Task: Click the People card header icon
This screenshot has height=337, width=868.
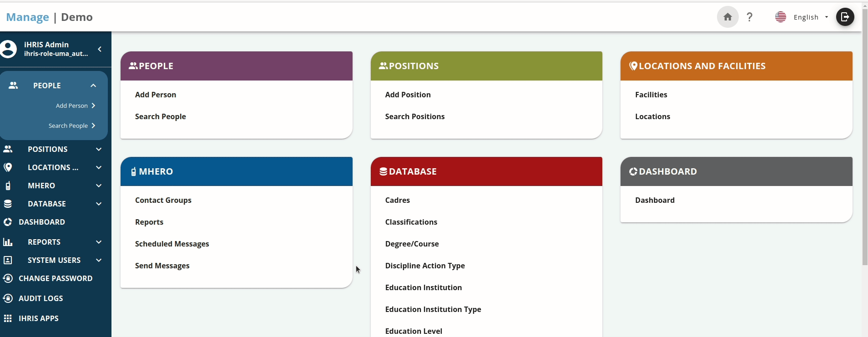Action: point(133,66)
